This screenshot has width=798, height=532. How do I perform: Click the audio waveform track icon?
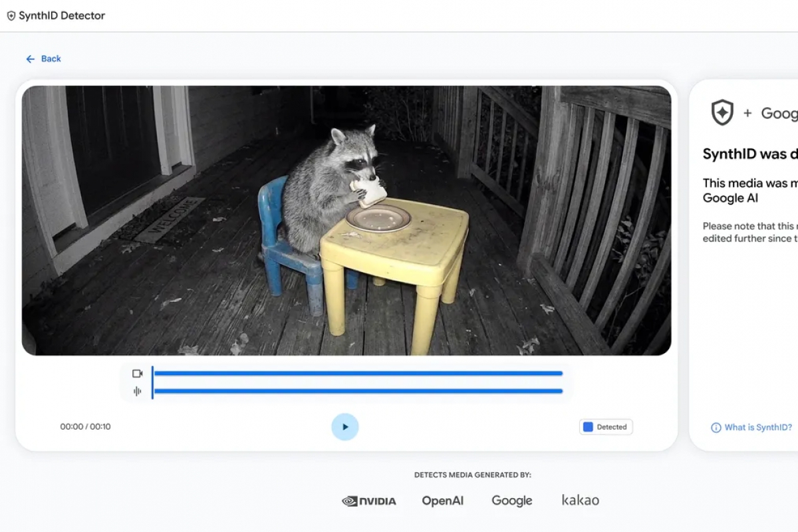(x=138, y=391)
